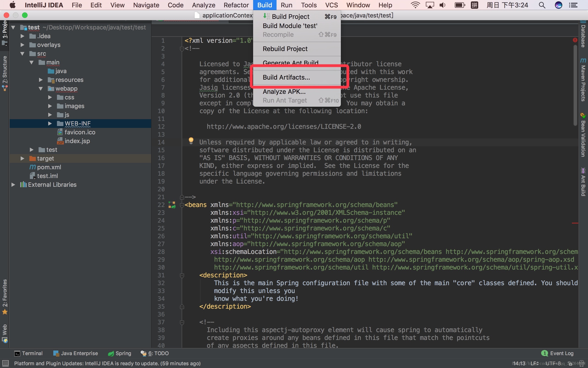Image resolution: width=588 pixels, height=368 pixels.
Task: Open the VCS menu
Action: [x=331, y=5]
